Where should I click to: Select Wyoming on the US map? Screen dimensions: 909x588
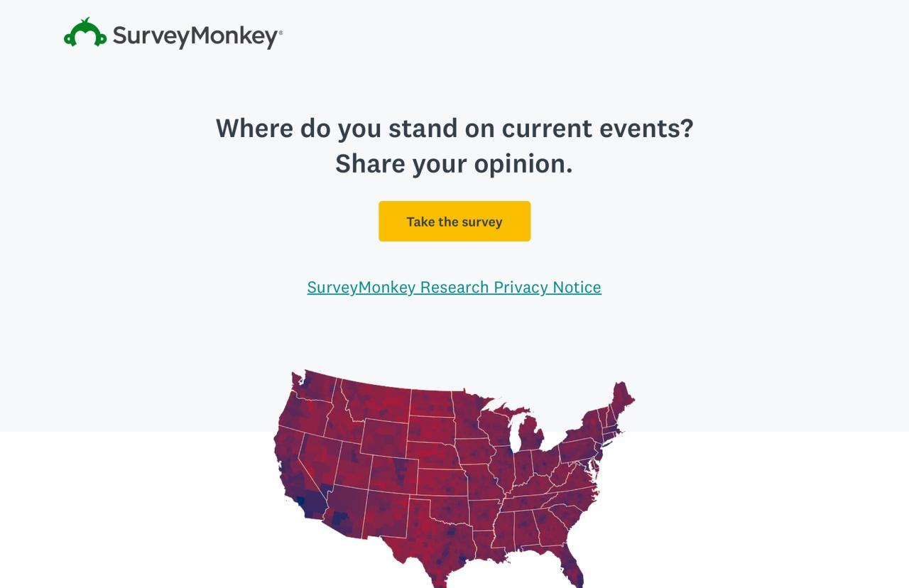click(x=383, y=437)
